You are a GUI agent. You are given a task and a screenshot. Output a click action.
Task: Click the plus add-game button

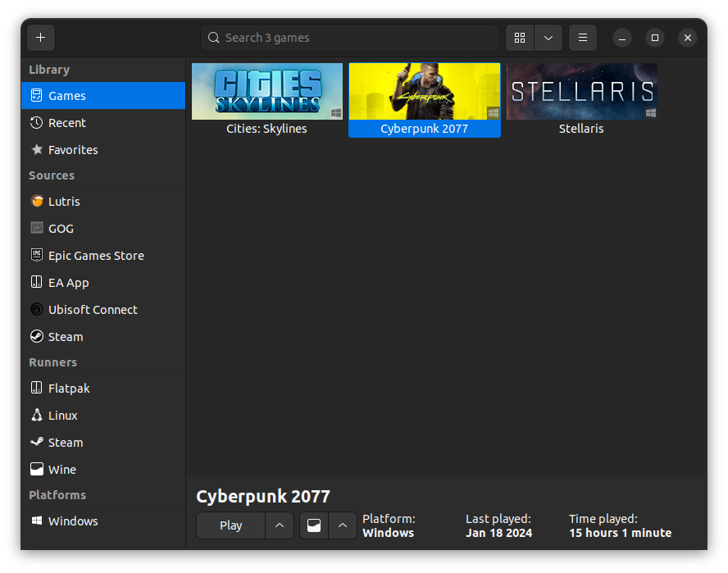click(x=41, y=38)
